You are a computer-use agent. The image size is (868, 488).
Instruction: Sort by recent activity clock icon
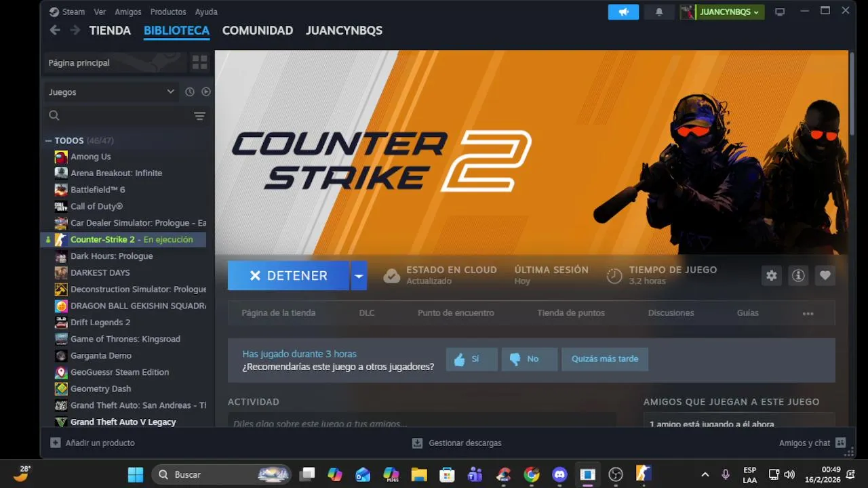[190, 91]
